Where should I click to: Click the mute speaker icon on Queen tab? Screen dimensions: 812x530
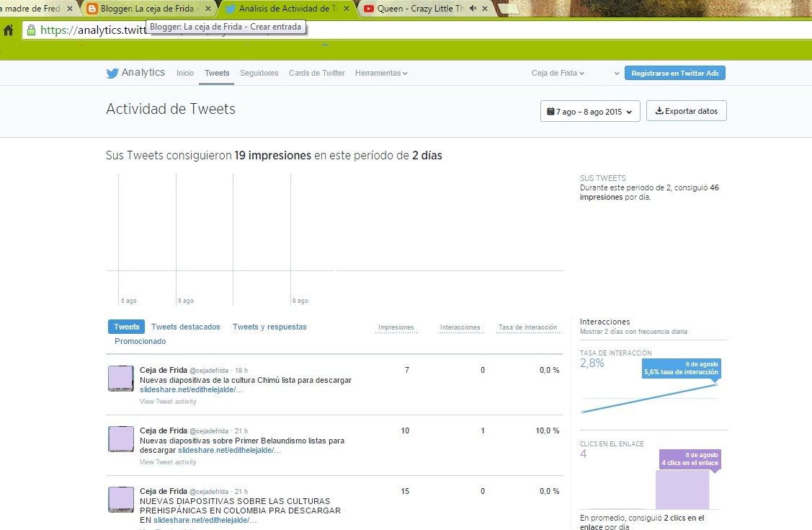(x=473, y=8)
